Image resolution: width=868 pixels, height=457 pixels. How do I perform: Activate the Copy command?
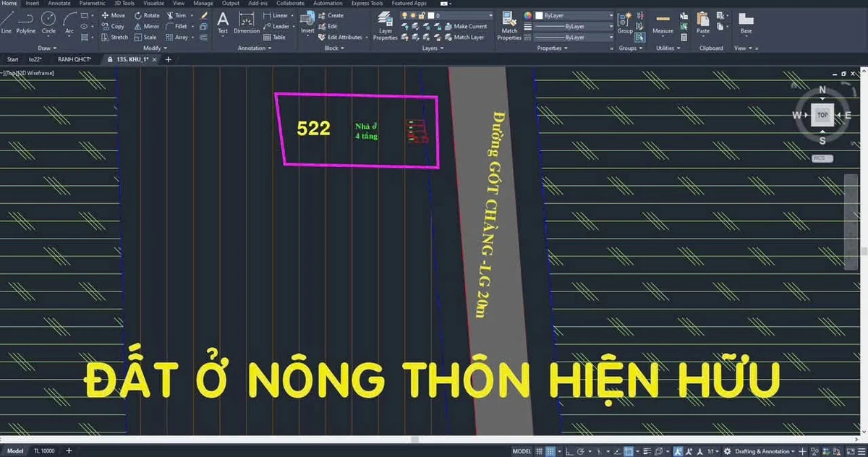point(114,26)
